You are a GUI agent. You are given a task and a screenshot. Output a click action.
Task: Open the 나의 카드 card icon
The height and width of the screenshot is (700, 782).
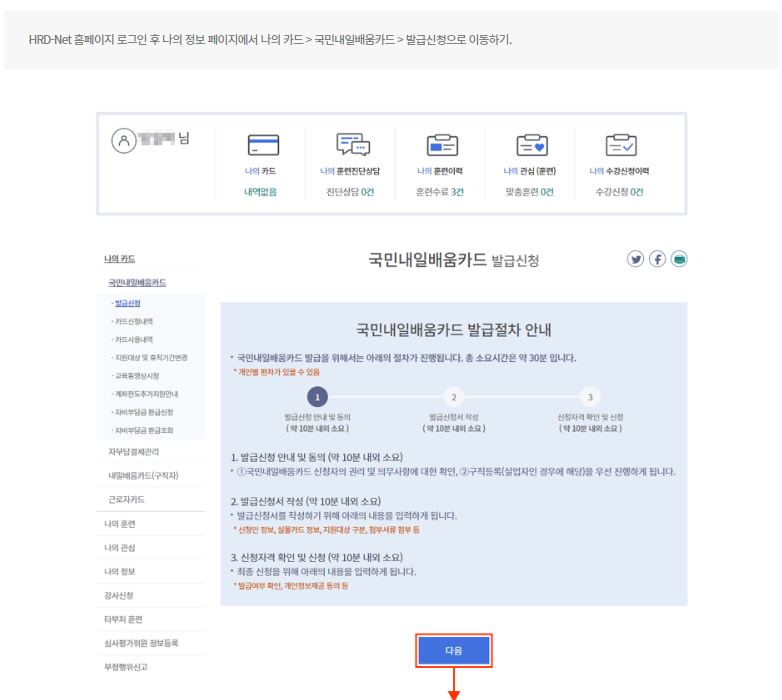(263, 145)
